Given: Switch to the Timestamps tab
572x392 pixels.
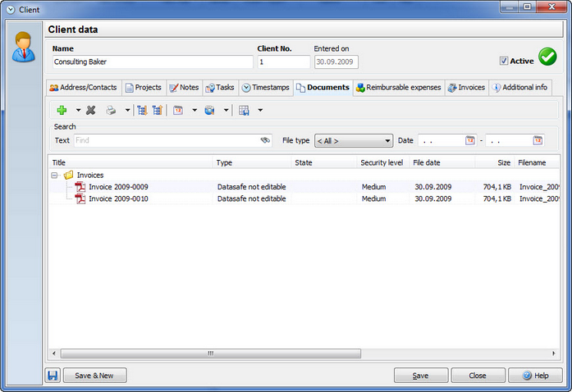Looking at the screenshot, I should point(266,88).
